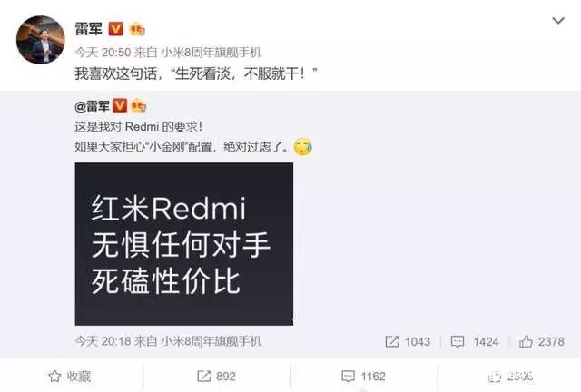581x392 pixels.
Task: Toggle 收藏 star to favorite this post
Action: tap(70, 377)
